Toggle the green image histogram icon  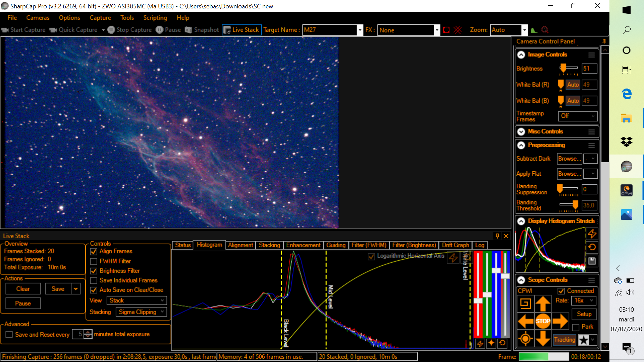click(534, 30)
